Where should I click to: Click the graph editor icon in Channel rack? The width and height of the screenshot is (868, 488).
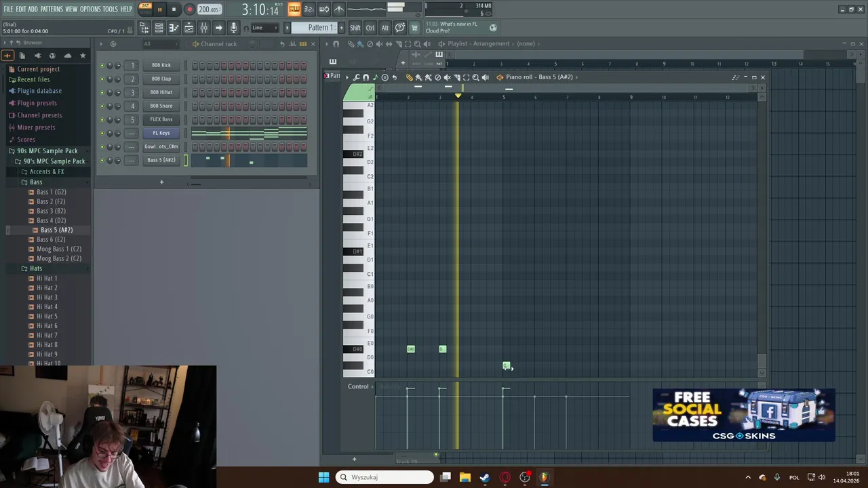pos(293,44)
